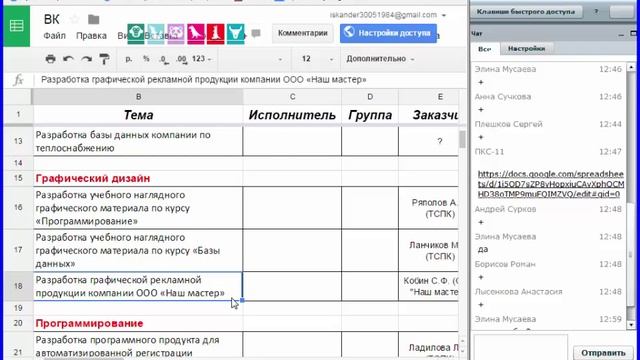Click the Графический дизайн section cell
640x360 pixels.
tap(138, 178)
